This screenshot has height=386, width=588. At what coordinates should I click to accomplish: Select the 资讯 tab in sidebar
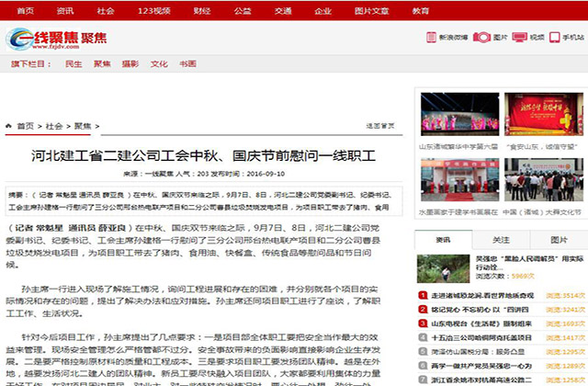444,239
